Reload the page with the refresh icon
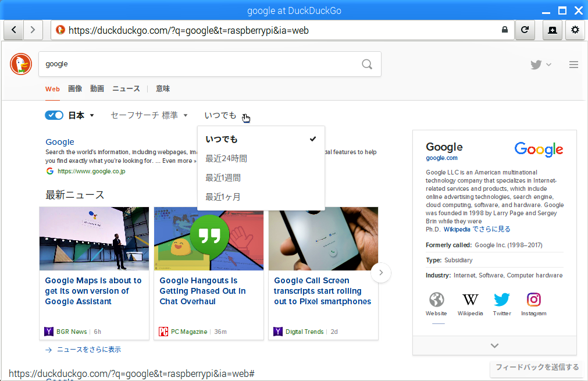Viewport: 588px width, 381px height. point(525,30)
